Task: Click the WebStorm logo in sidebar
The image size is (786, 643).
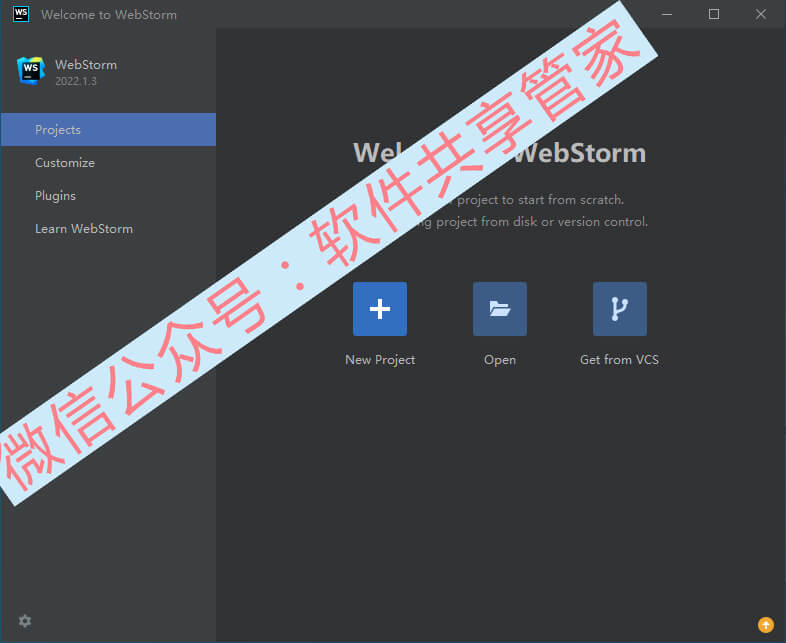Action: click(31, 71)
